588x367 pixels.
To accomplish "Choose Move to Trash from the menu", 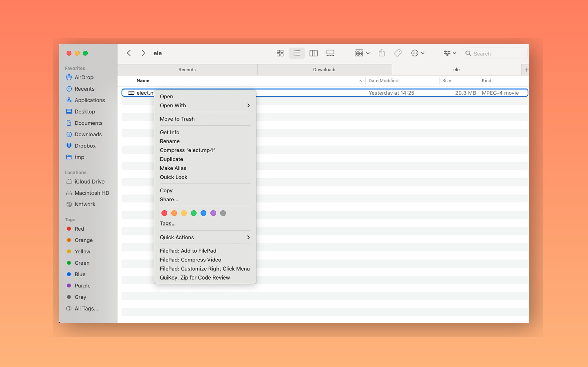I will (177, 119).
